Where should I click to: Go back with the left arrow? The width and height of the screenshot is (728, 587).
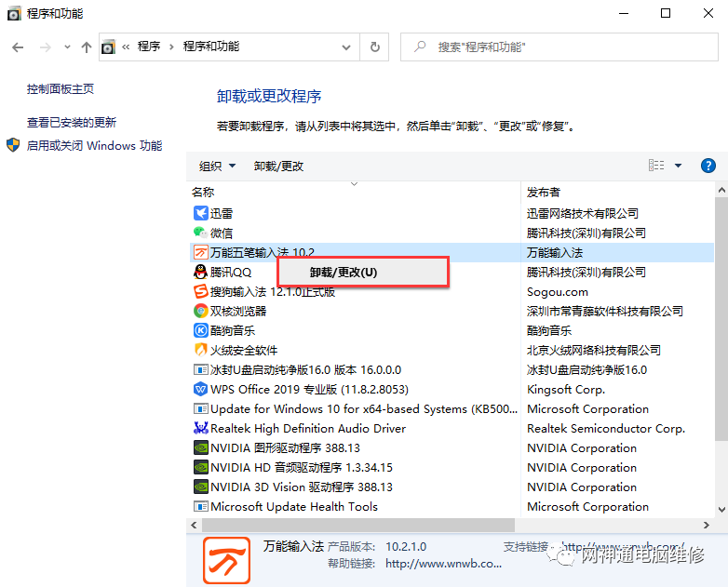pyautogui.click(x=18, y=47)
